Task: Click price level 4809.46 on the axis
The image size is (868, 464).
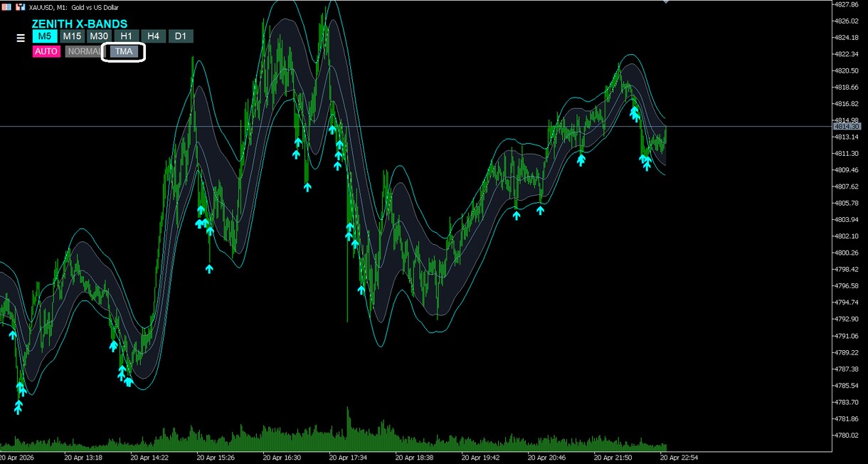Action: 847,170
